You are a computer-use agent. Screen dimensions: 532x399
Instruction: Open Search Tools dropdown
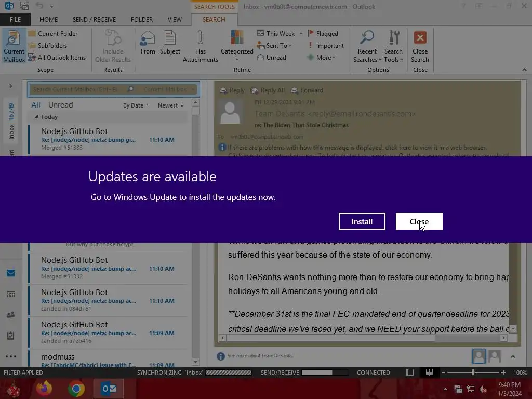pyautogui.click(x=393, y=46)
